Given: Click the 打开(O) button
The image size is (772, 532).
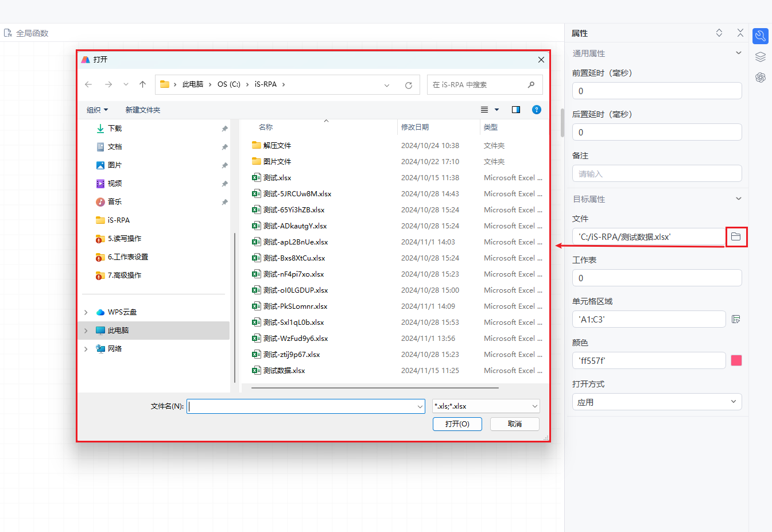Looking at the screenshot, I should (x=457, y=424).
